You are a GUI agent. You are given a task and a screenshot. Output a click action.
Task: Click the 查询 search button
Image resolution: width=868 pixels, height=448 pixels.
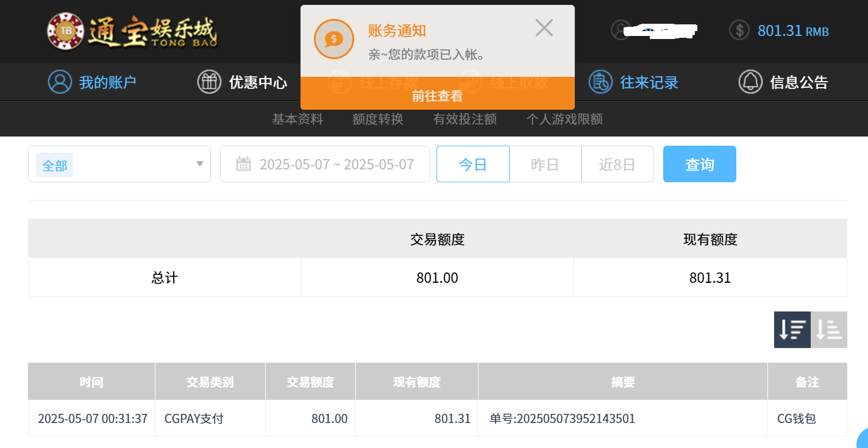(x=699, y=164)
